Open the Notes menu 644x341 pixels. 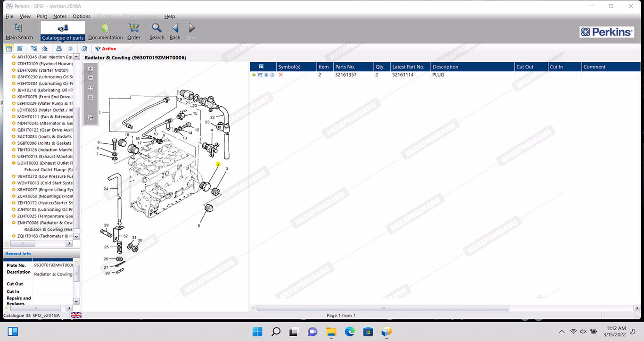pyautogui.click(x=60, y=17)
